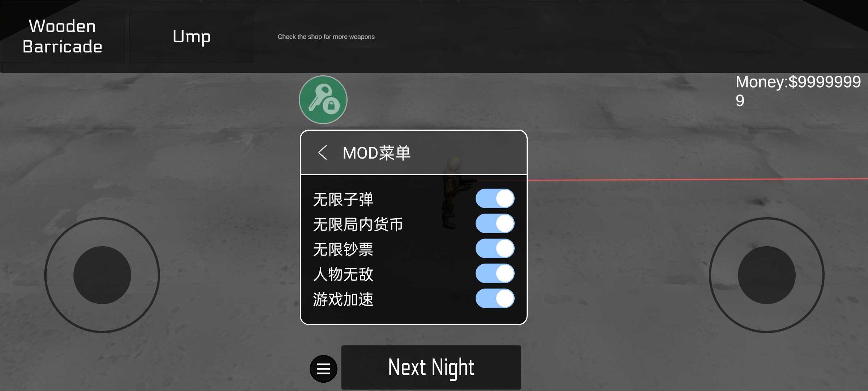Expand MOD菜单 back navigation chevron

[321, 152]
